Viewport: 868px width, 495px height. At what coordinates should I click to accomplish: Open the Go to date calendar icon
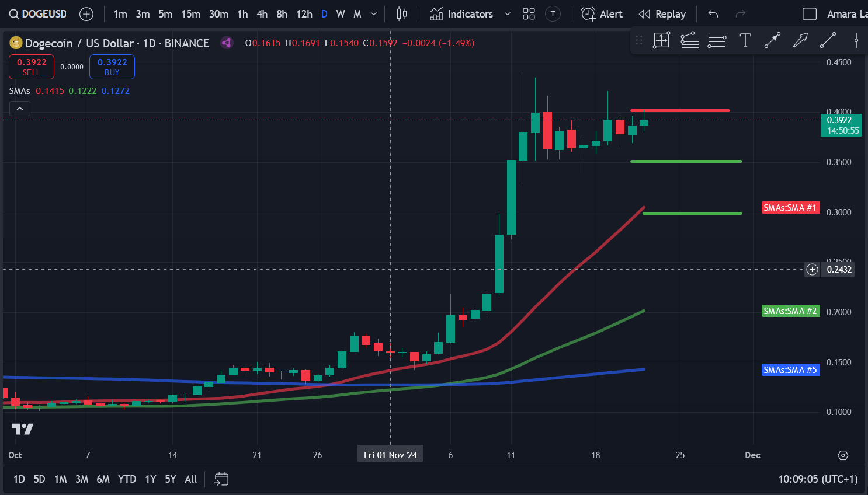(x=221, y=479)
